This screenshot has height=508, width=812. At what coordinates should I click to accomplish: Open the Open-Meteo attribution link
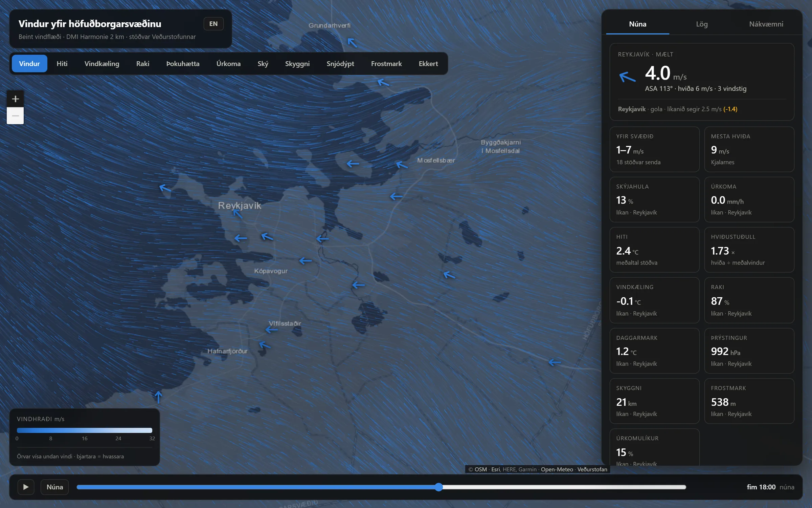point(557,469)
